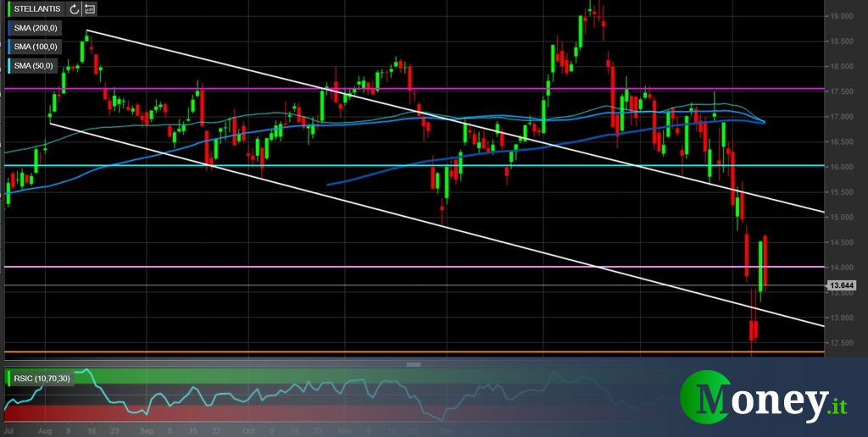Click the 17.500 price axis label
Image resolution: width=868 pixels, height=437 pixels.
841,91
